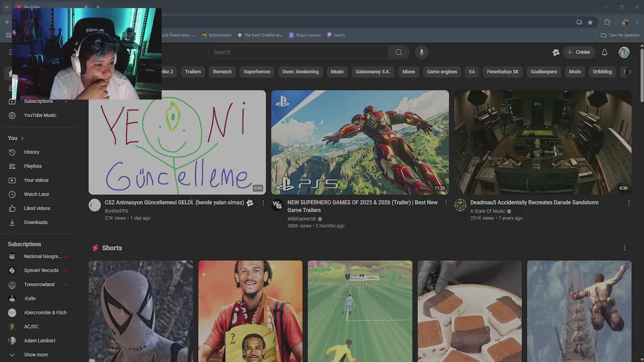The image size is (644, 362).
Task: Open the Stripe Express bookmark
Action: (x=305, y=35)
